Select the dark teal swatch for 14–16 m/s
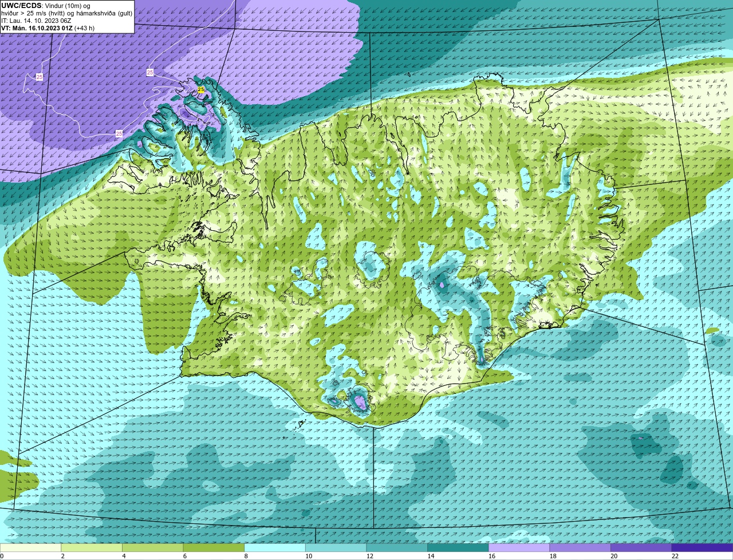Viewport: 733px width, 560px height. click(458, 547)
